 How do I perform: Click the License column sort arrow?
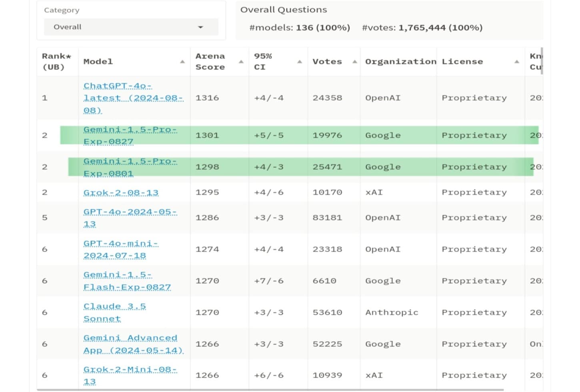(517, 62)
